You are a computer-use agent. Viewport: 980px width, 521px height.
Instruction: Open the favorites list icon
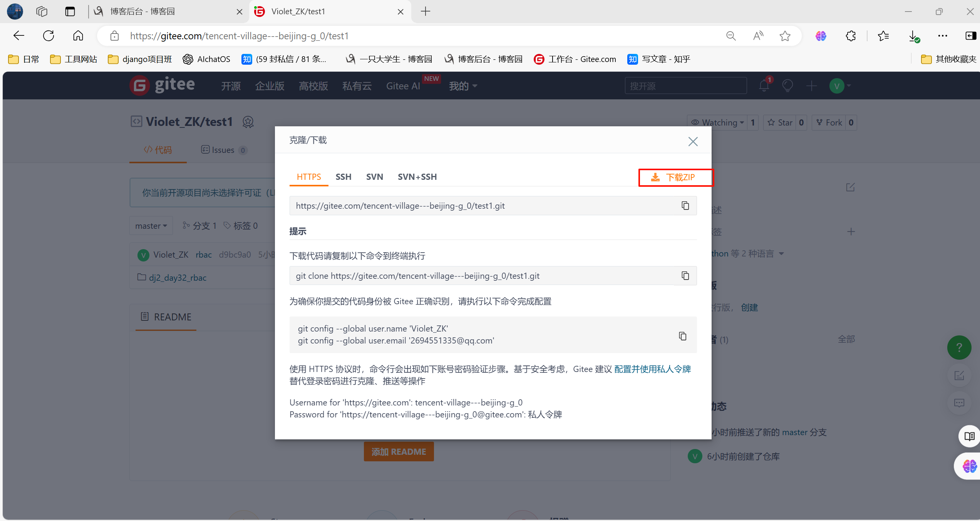click(883, 36)
